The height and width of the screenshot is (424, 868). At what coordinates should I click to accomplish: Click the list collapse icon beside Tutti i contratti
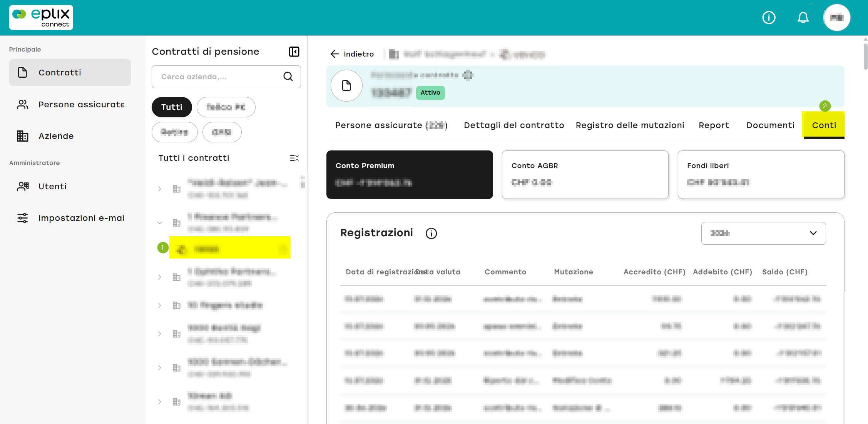coord(294,158)
